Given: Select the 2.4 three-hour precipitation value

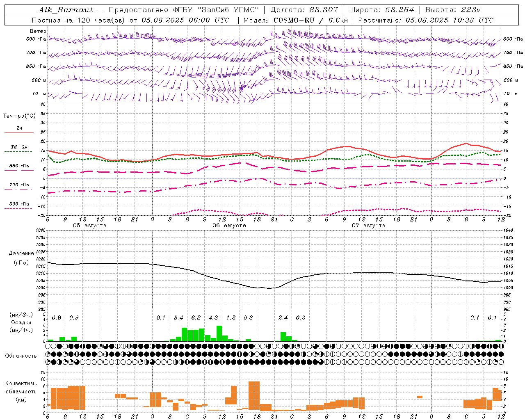Looking at the screenshot, I should pyautogui.click(x=283, y=318).
